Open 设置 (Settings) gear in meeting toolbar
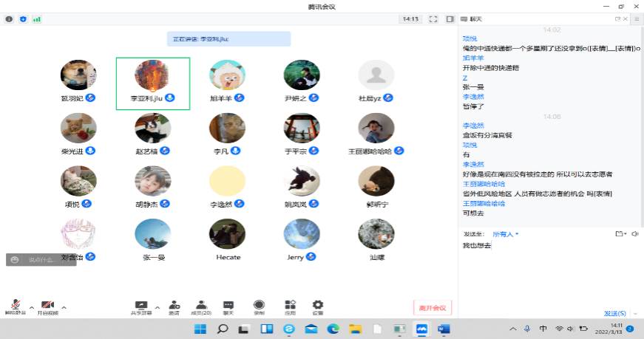 point(318,305)
